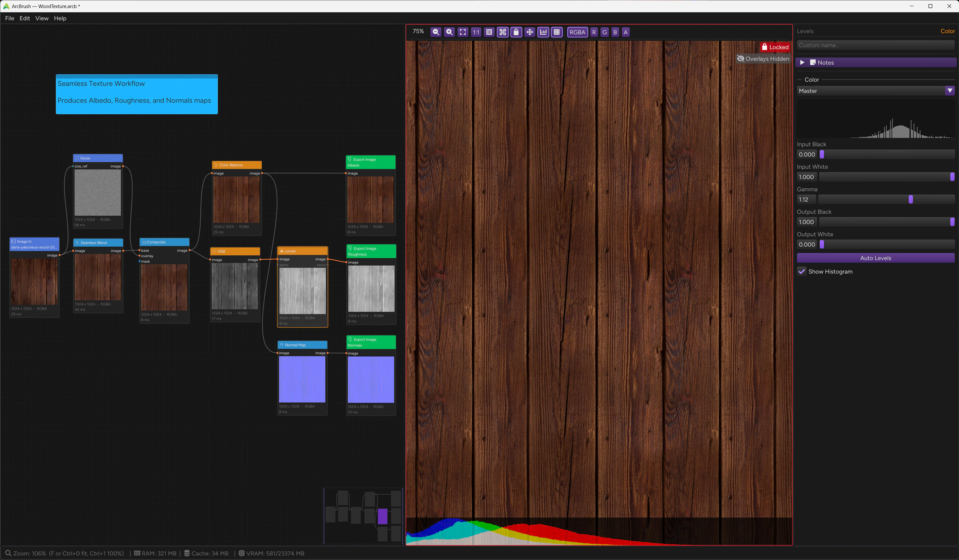Zoom viewer to 1:1 actual size

pos(476,32)
